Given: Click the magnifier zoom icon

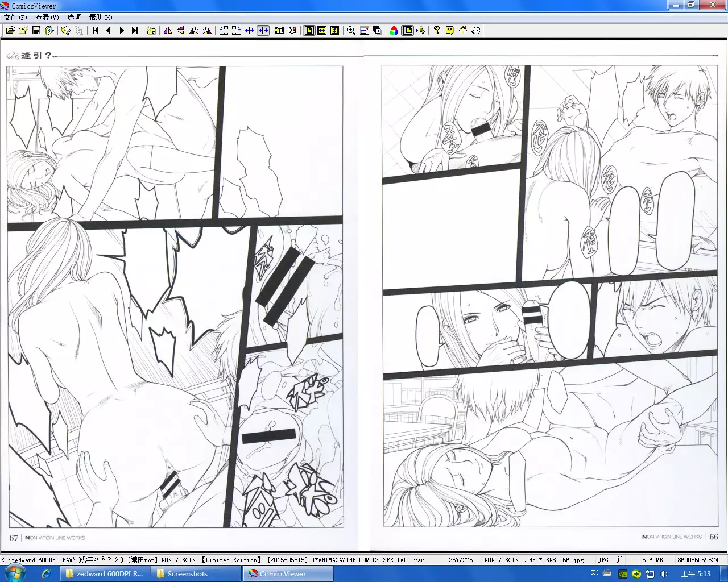Looking at the screenshot, I should click(x=351, y=31).
